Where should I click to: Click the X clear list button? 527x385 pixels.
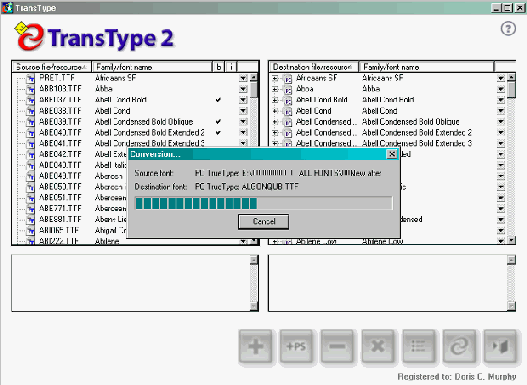tap(378, 347)
